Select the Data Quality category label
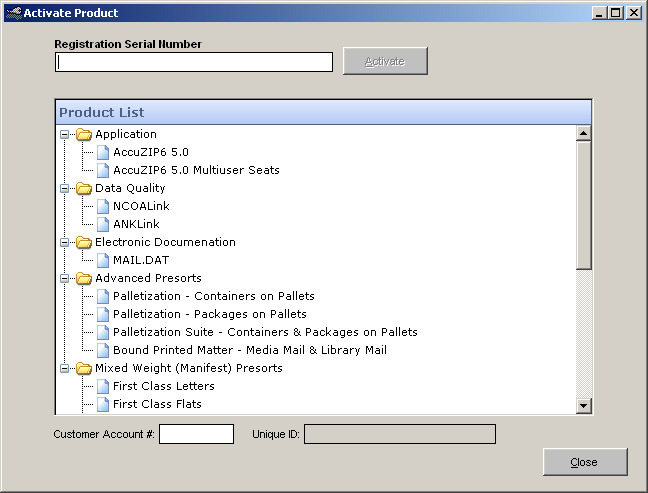This screenshot has width=648, height=493. pos(130,188)
